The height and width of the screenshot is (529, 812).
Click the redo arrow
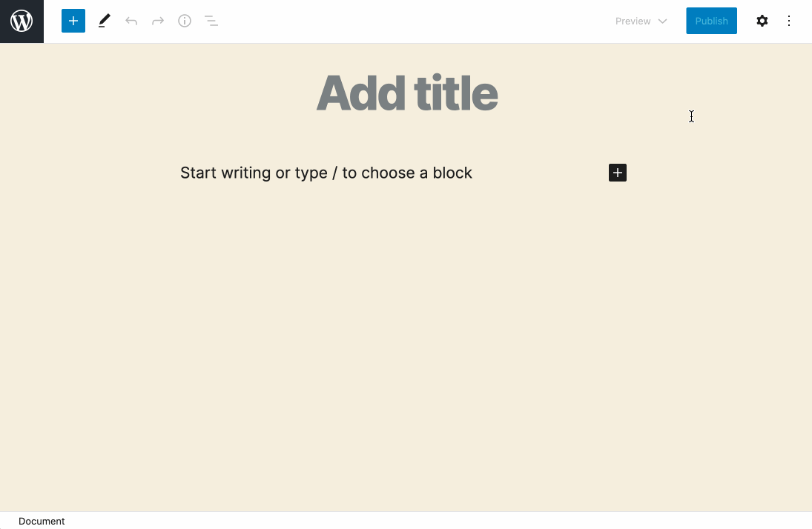point(158,21)
